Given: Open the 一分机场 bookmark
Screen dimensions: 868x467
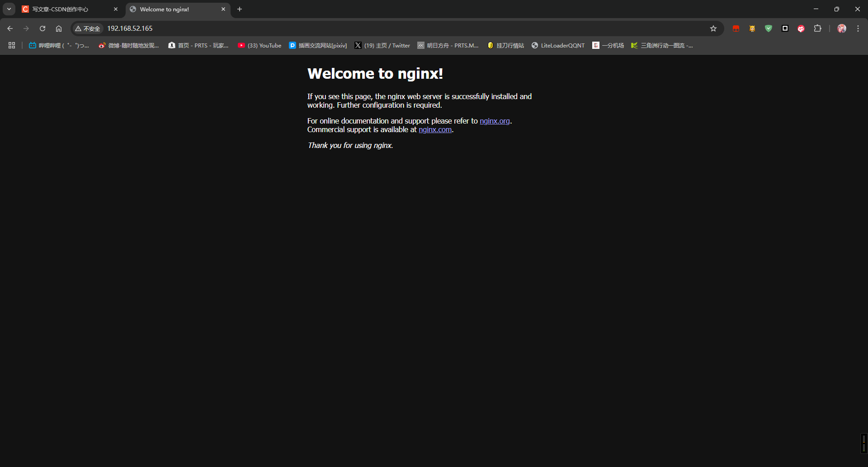Looking at the screenshot, I should [608, 45].
